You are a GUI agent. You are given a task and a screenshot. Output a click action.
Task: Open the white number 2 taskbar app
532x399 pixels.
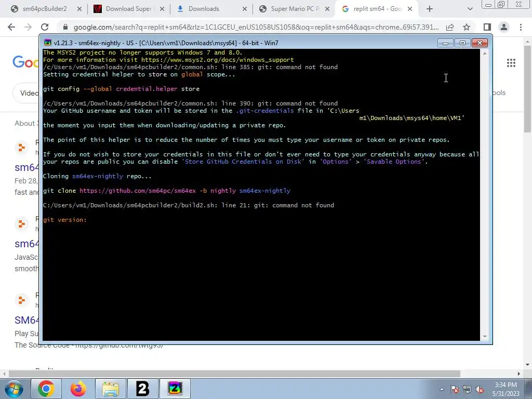143,389
